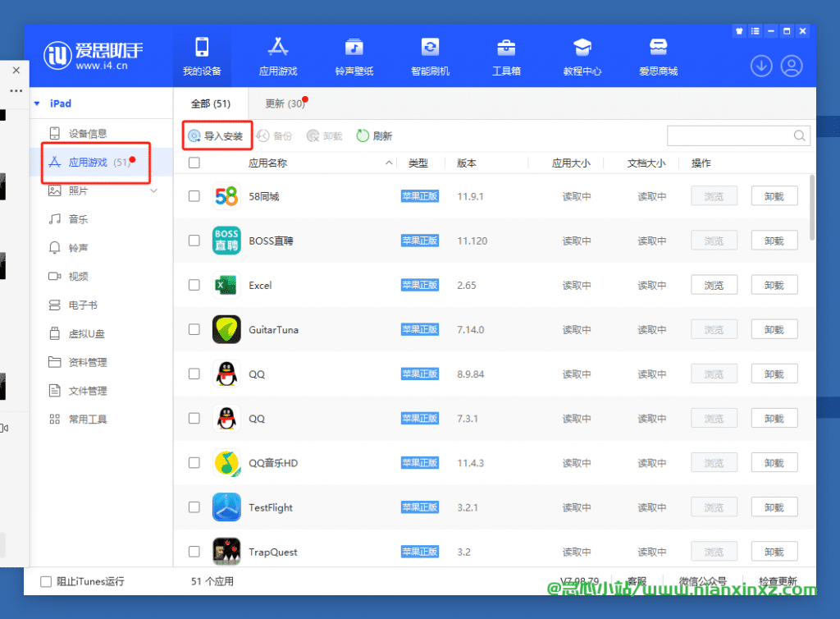This screenshot has height=619, width=840.
Task: Switch to 更新 (30) tab
Action: [285, 103]
